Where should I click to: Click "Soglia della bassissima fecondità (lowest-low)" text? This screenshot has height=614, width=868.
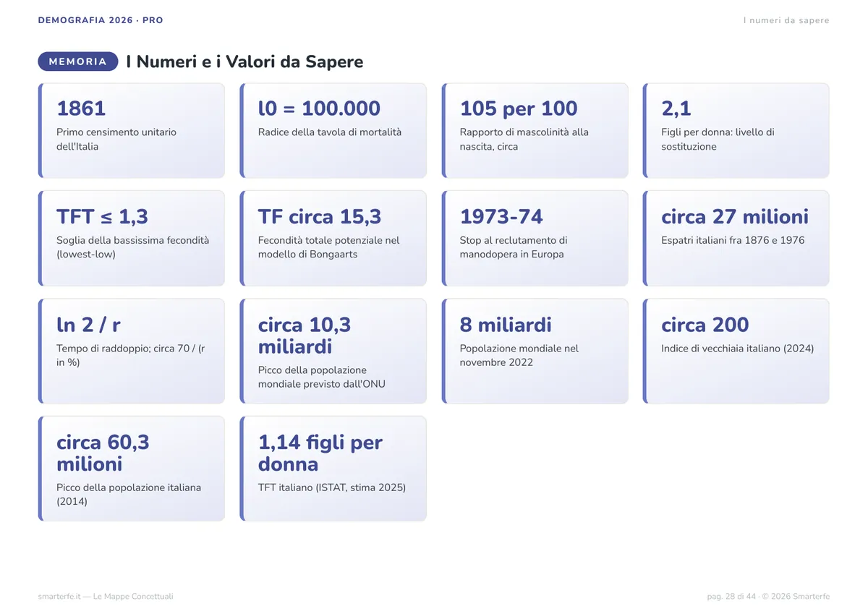[x=132, y=247]
